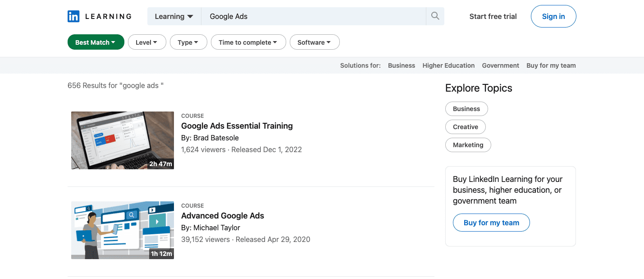Open the Learning category dropdown

click(x=174, y=16)
